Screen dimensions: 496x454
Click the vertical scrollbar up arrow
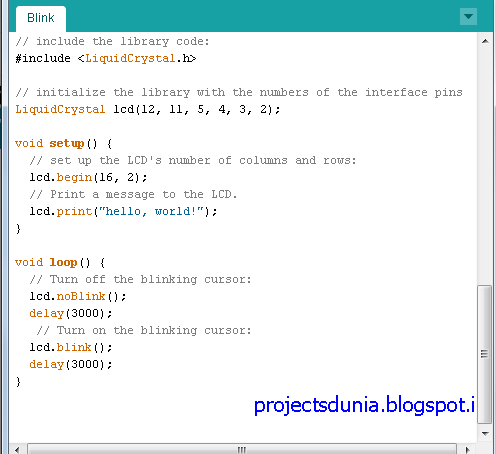point(485,41)
